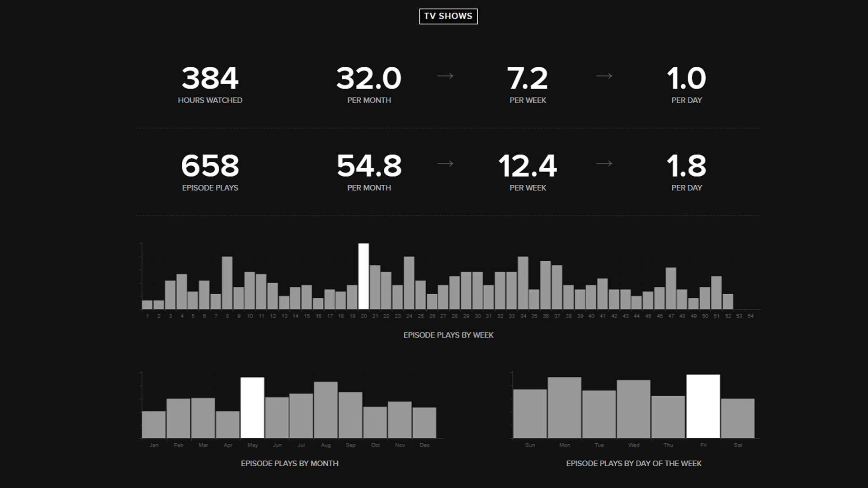Viewport: 868px width, 488px height.
Task: Click the TV SHOWS tab at the top
Action: point(448,16)
